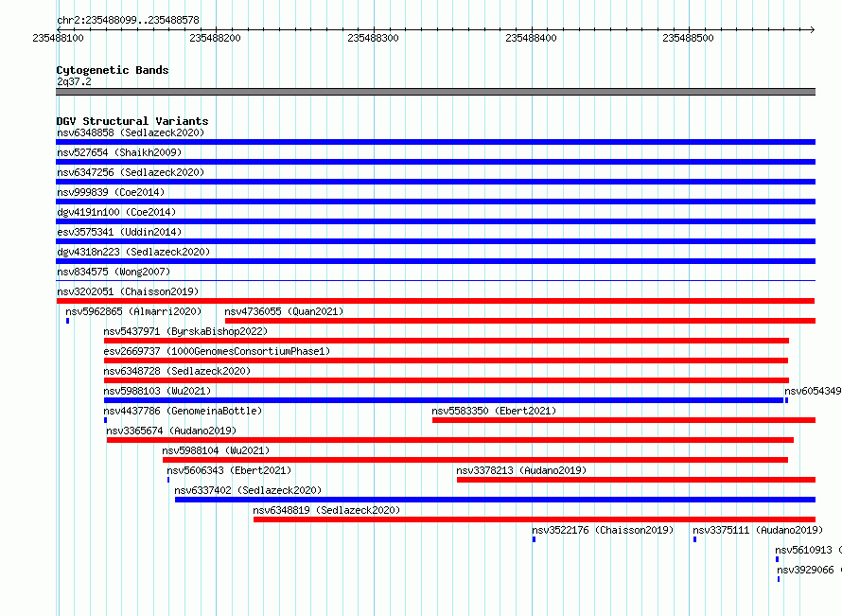Click the 235488400 ruler coordinate
The width and height of the screenshot is (842, 616).
(531, 38)
